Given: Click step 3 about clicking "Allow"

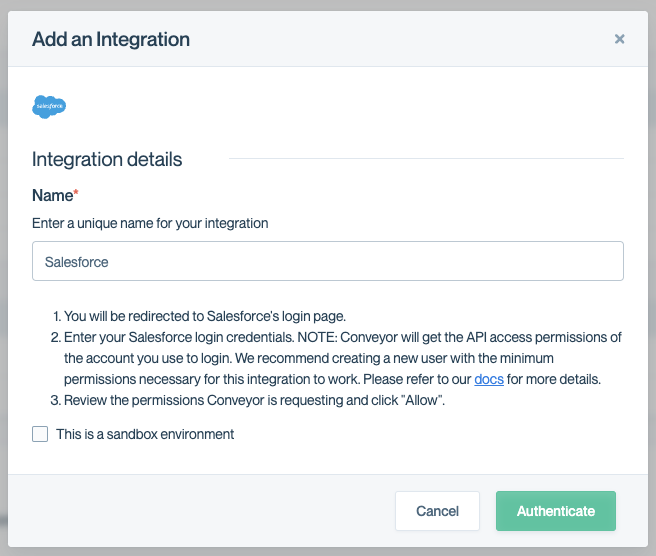Looking at the screenshot, I should (254, 400).
